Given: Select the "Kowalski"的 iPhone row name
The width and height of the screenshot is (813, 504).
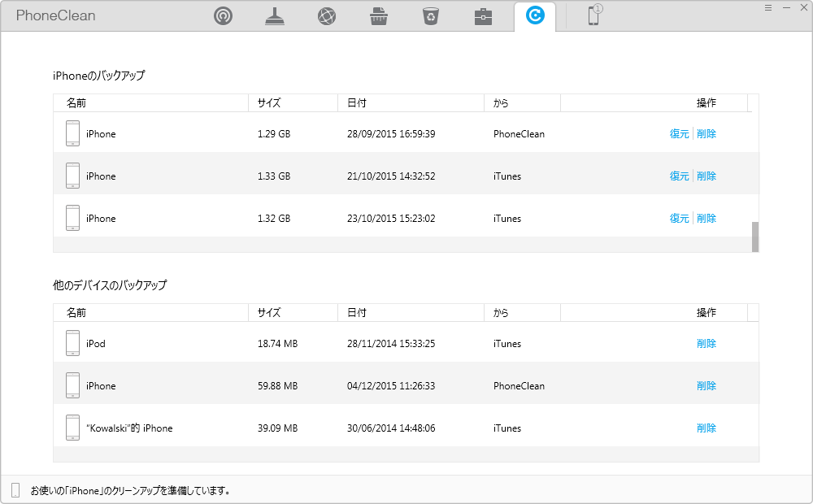Looking at the screenshot, I should point(129,428).
